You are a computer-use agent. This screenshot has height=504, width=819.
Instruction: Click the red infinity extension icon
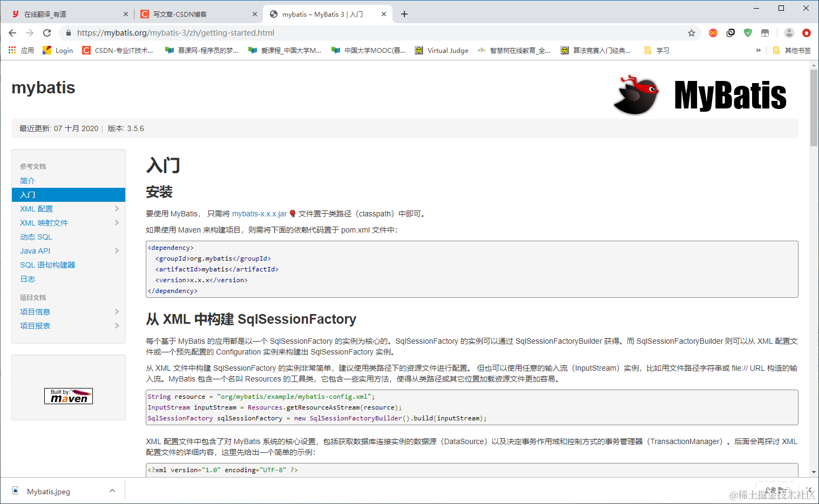pos(713,33)
